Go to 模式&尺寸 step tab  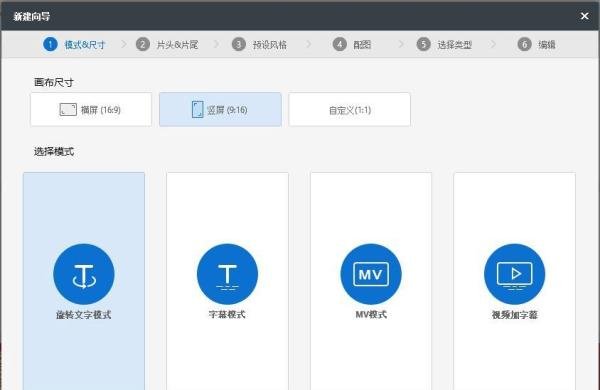pyautogui.click(x=74, y=44)
